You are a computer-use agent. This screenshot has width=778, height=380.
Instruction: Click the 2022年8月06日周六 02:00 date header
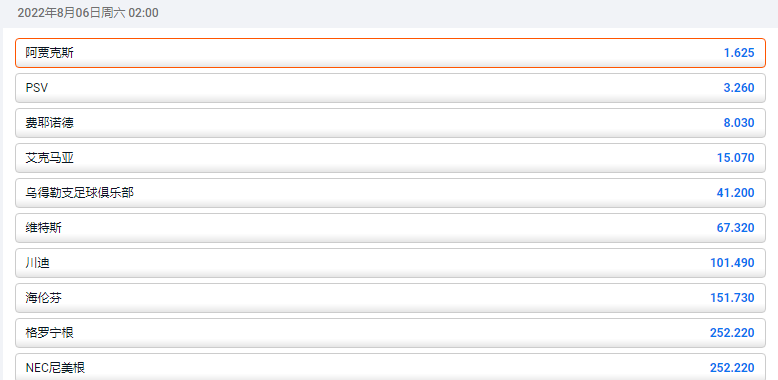(88, 13)
